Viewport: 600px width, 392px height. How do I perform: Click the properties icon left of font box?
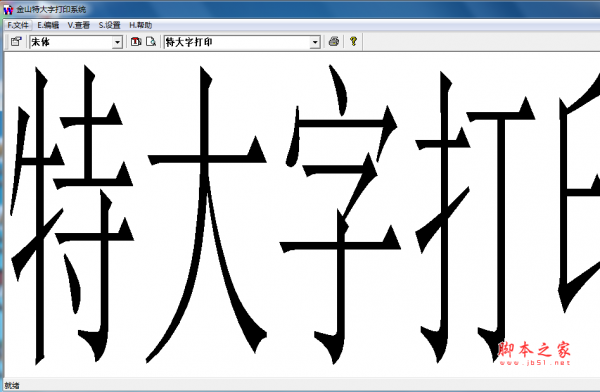coord(16,41)
